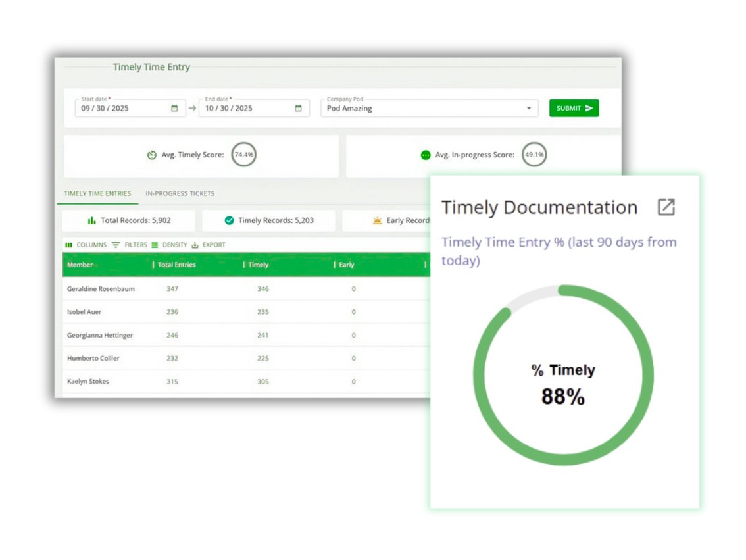Open the COLUMNS selector
The width and height of the screenshot is (746, 560).
point(86,245)
